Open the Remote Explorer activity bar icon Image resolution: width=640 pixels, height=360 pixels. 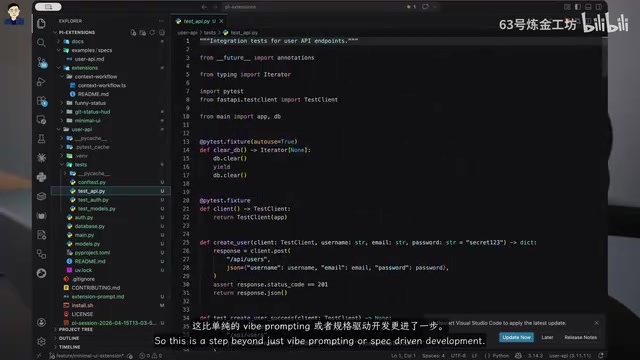pyautogui.click(x=41, y=120)
